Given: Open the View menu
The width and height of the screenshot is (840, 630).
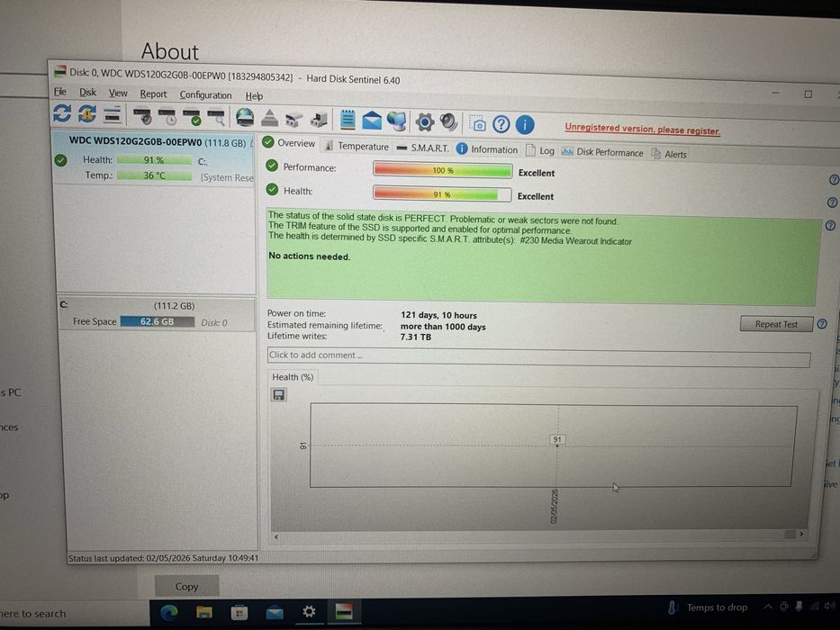Looking at the screenshot, I should coord(118,94).
